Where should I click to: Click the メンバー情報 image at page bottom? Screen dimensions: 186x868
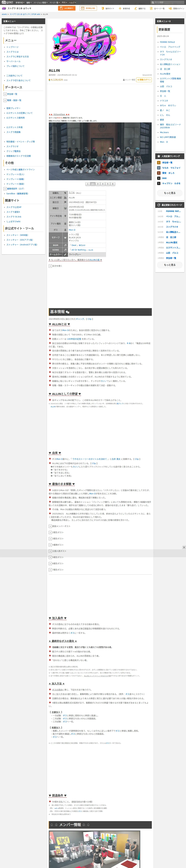pos(94,849)
